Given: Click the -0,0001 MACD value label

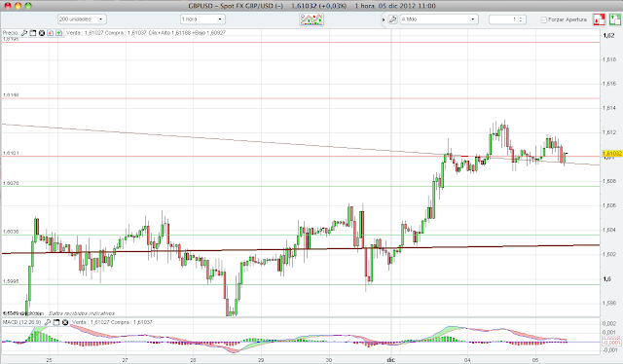Looking at the screenshot, I should point(611,343).
